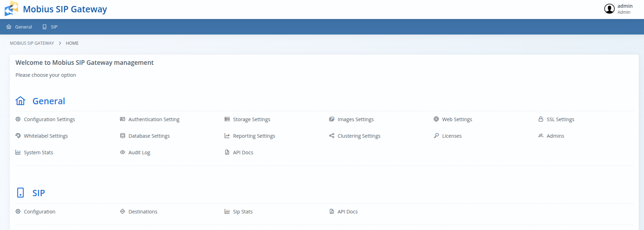Viewport: 644px width, 230px height.
Task: Open the Database Settings link
Action: point(149,136)
